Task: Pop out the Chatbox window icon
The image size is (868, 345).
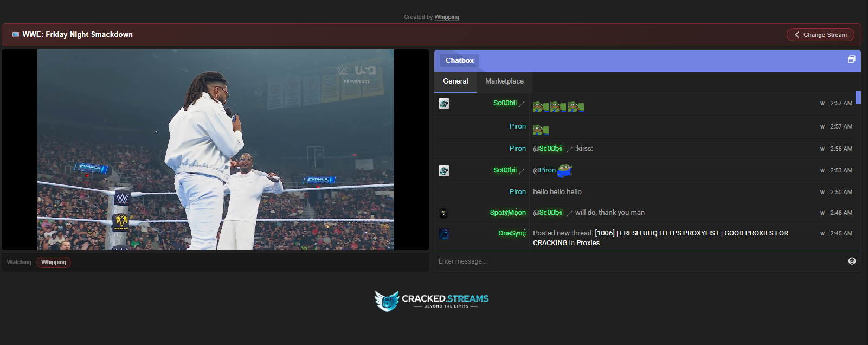Action: click(851, 60)
